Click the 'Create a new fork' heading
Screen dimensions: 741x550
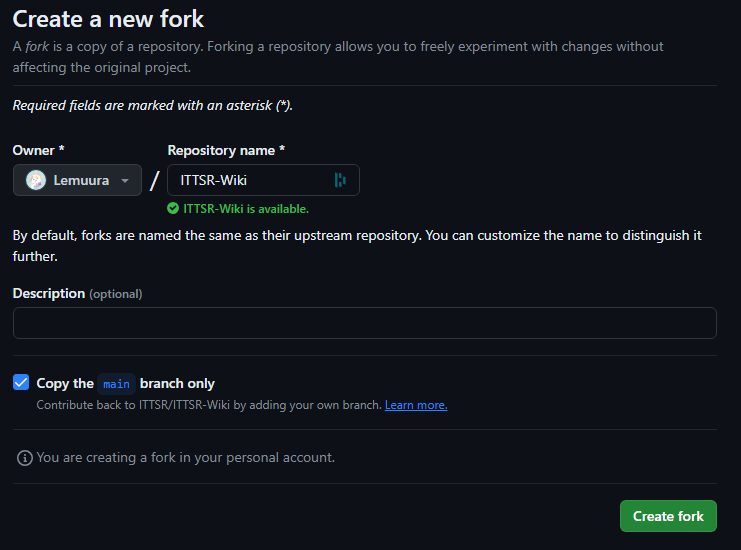coord(108,19)
